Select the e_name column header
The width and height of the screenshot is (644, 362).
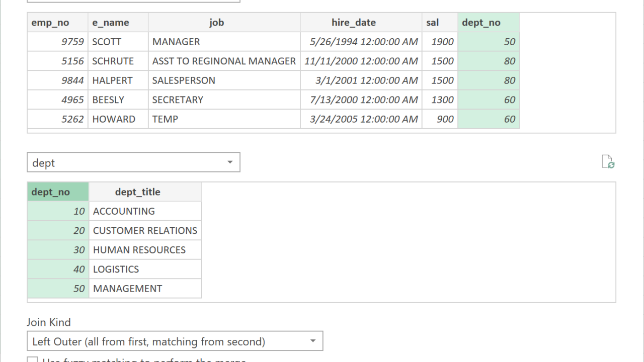tap(111, 23)
